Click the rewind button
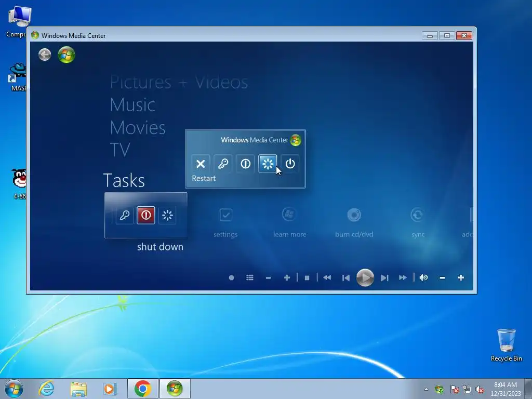532x399 pixels. click(327, 278)
